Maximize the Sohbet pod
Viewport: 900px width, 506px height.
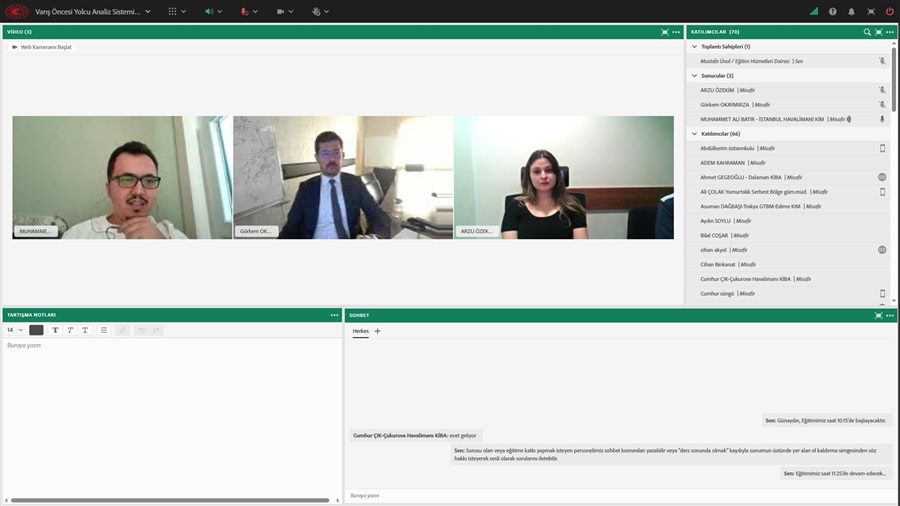(x=879, y=316)
